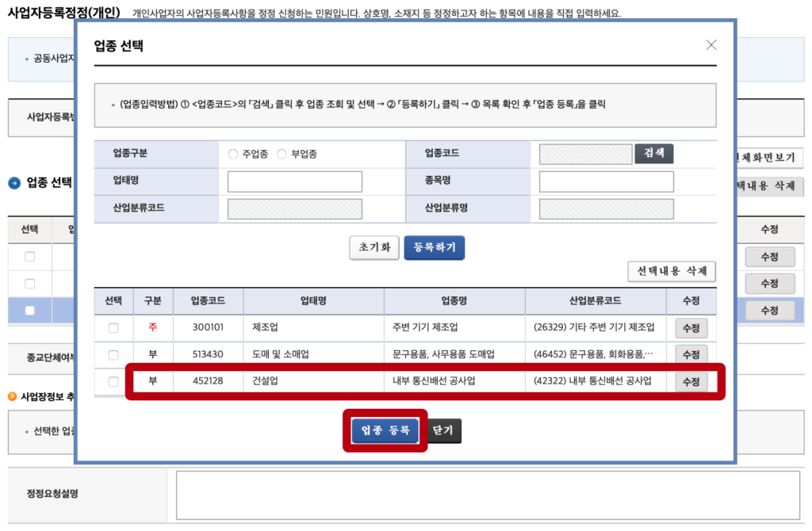Click the blue arrow icon beside 업종 선택
The height and width of the screenshot is (531, 812).
pyautogui.click(x=14, y=183)
